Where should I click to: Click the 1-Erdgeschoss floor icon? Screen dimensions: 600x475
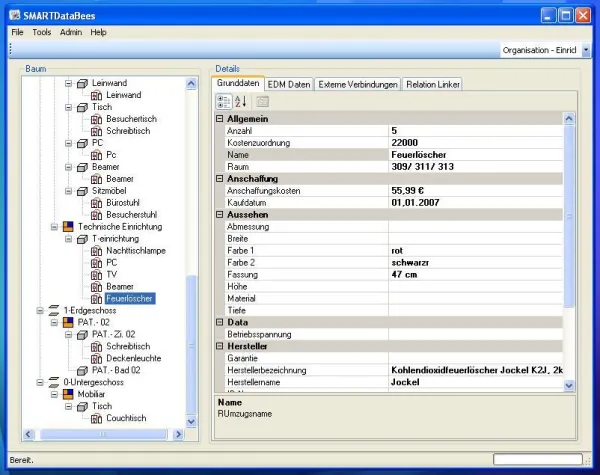54,310
